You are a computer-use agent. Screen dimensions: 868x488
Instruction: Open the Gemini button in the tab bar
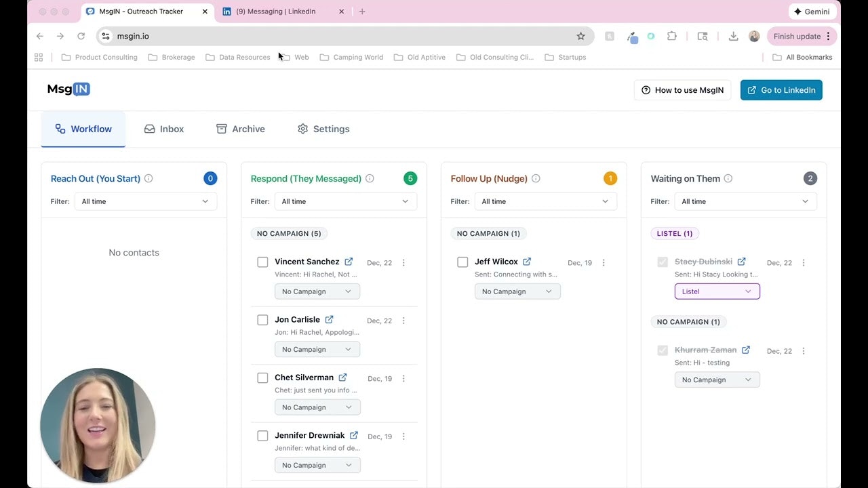pos(812,12)
